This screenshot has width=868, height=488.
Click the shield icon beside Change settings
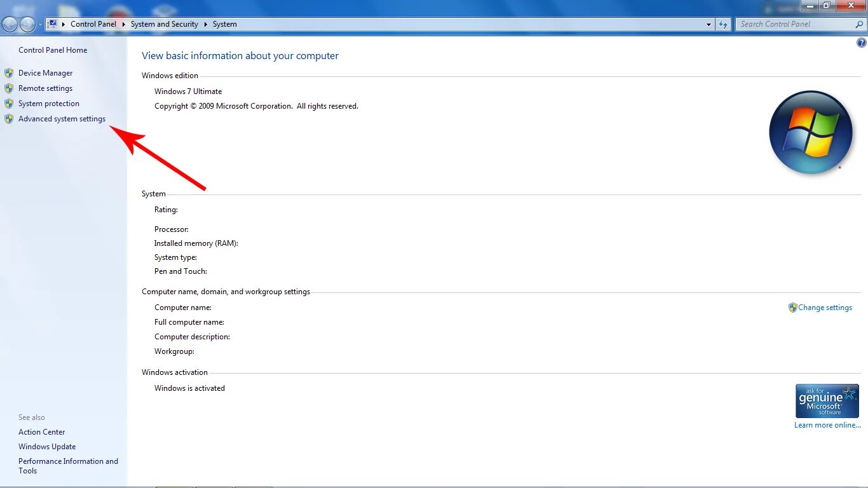(792, 308)
